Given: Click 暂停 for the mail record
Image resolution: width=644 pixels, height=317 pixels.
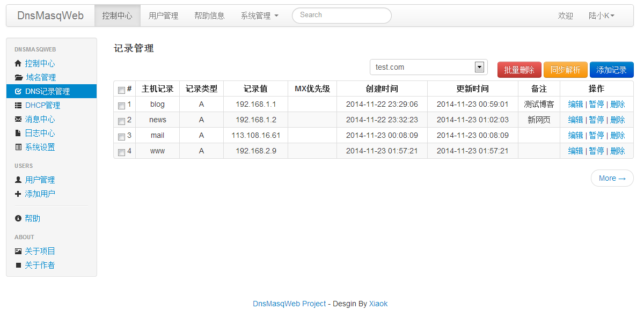Looking at the screenshot, I should click(x=596, y=135).
